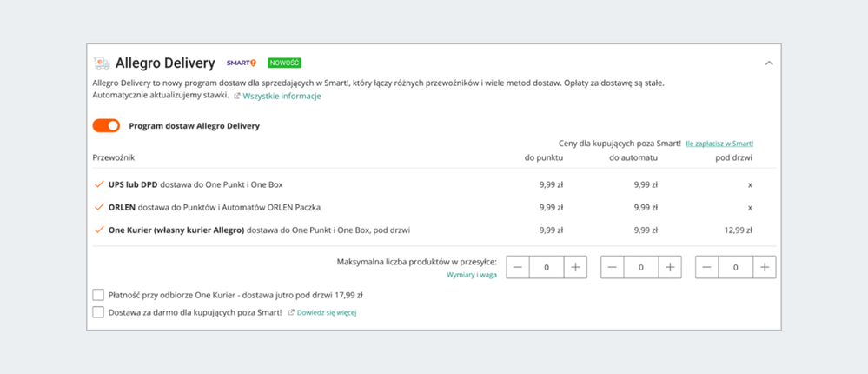Click the Allegro Delivery truck icon
Screen dimensions: 868x374
(102, 63)
